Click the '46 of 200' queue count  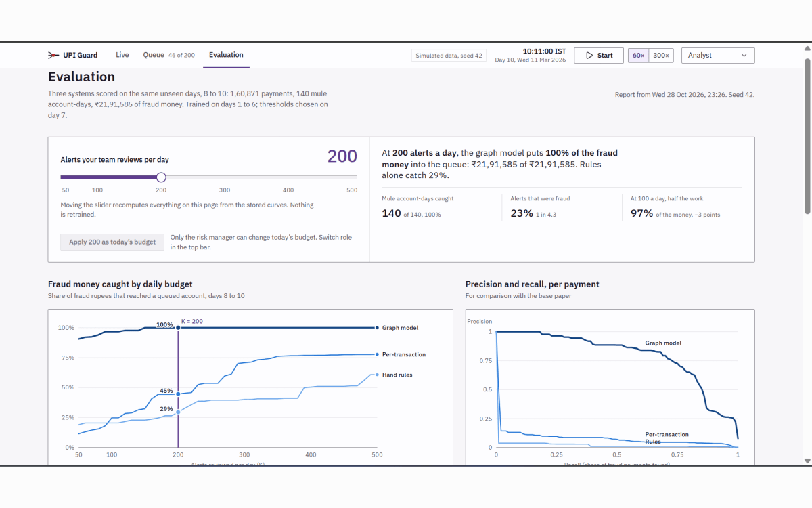pos(181,56)
